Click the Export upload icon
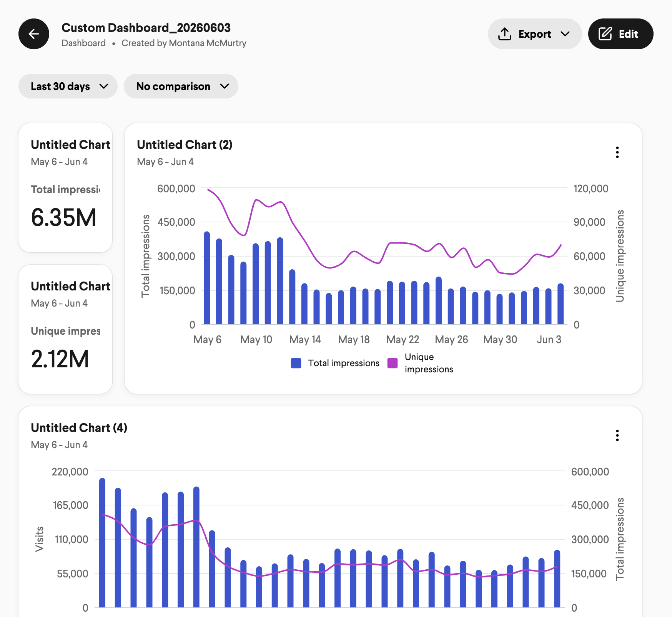 click(x=505, y=34)
